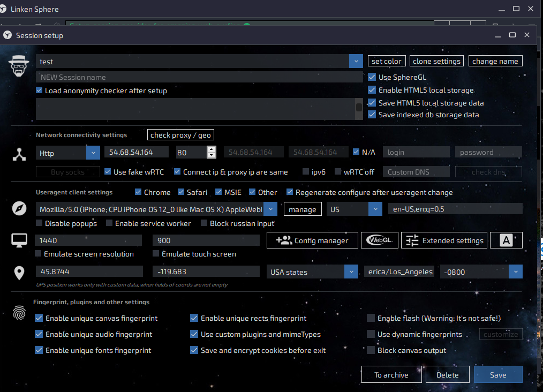Click the monitor screen resolution icon
This screenshot has height=392, width=543.
(19, 240)
